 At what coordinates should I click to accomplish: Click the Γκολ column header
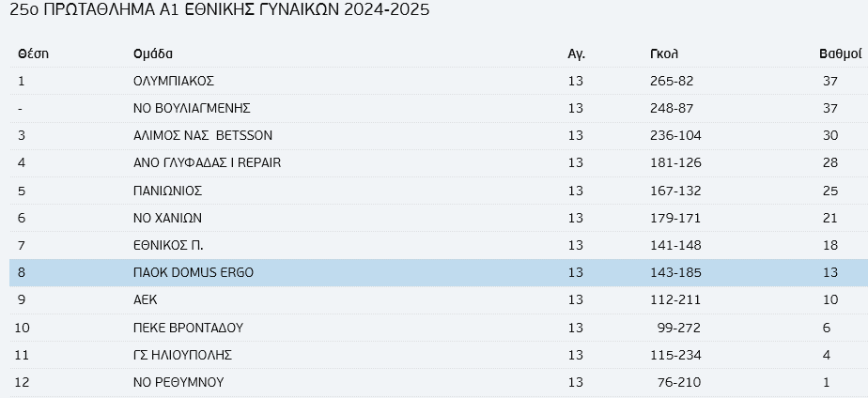pyautogui.click(x=664, y=54)
